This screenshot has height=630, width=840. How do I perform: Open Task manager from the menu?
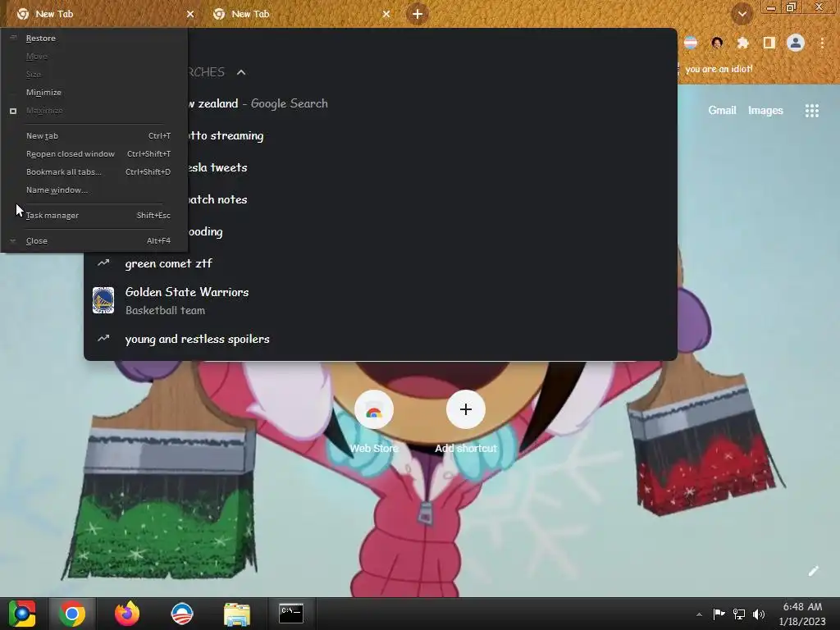(x=94, y=216)
